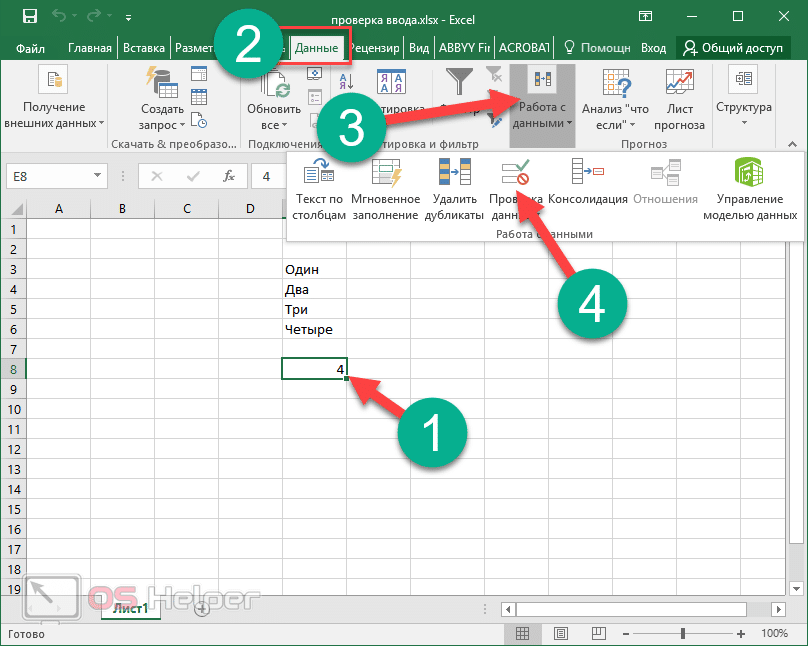Select Normal view button in status bar
This screenshot has height=646, width=808.
(x=521, y=634)
